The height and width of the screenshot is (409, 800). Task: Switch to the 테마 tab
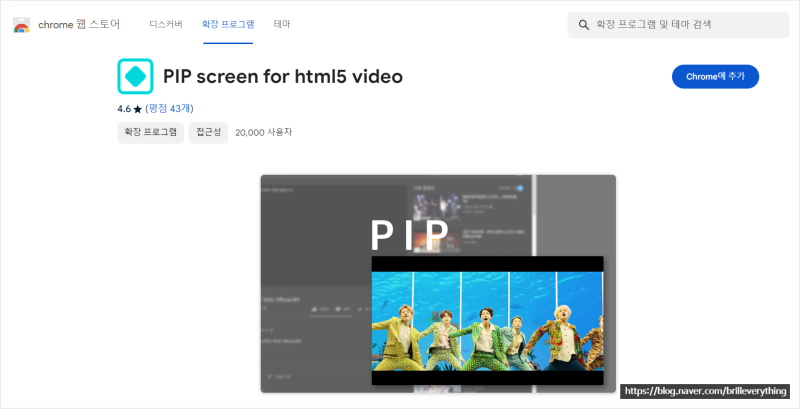point(282,24)
